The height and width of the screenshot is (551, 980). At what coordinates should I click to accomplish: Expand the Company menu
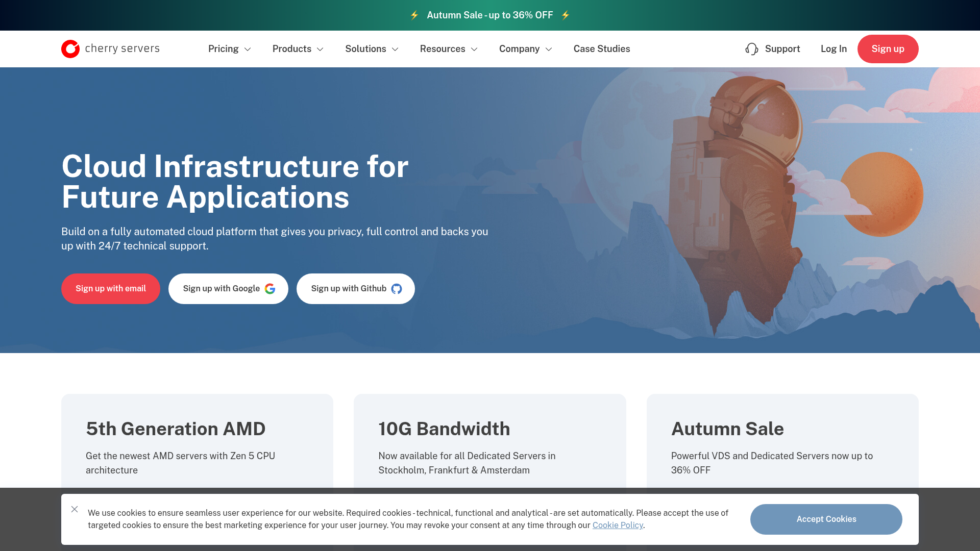[x=525, y=49]
